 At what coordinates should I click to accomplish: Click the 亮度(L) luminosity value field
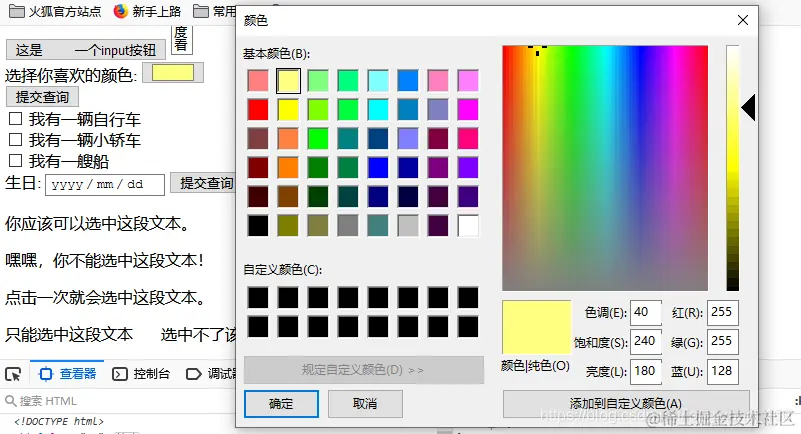point(646,371)
